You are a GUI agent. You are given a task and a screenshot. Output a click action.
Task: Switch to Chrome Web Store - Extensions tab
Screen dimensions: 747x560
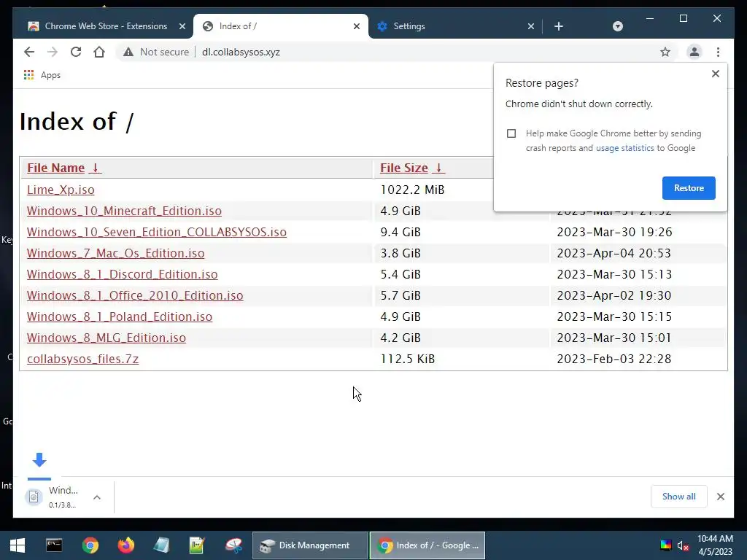pos(106,26)
